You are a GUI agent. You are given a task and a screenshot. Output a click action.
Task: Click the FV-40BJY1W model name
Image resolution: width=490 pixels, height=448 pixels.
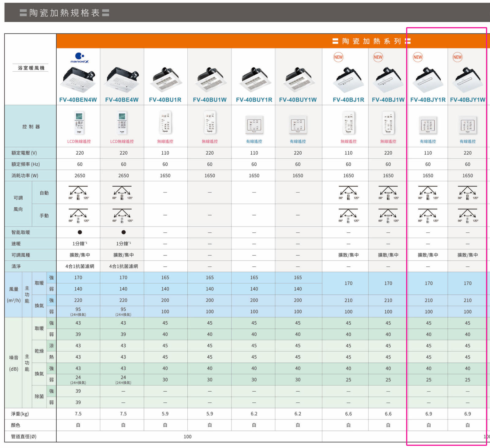point(468,100)
